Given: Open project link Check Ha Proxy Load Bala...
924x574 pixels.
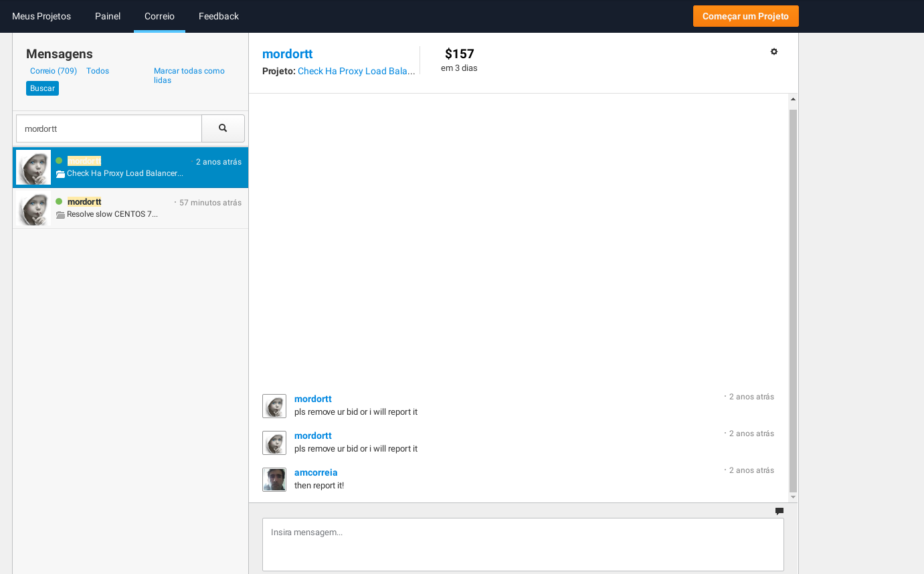Looking at the screenshot, I should point(357,71).
